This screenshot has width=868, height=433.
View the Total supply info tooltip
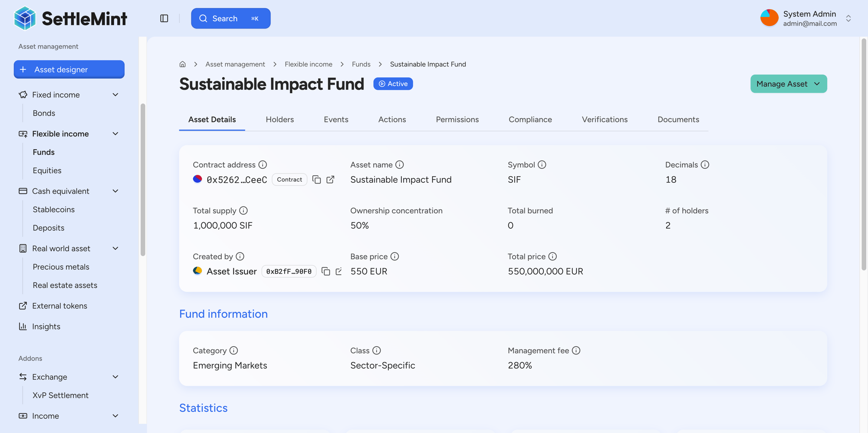coord(243,210)
